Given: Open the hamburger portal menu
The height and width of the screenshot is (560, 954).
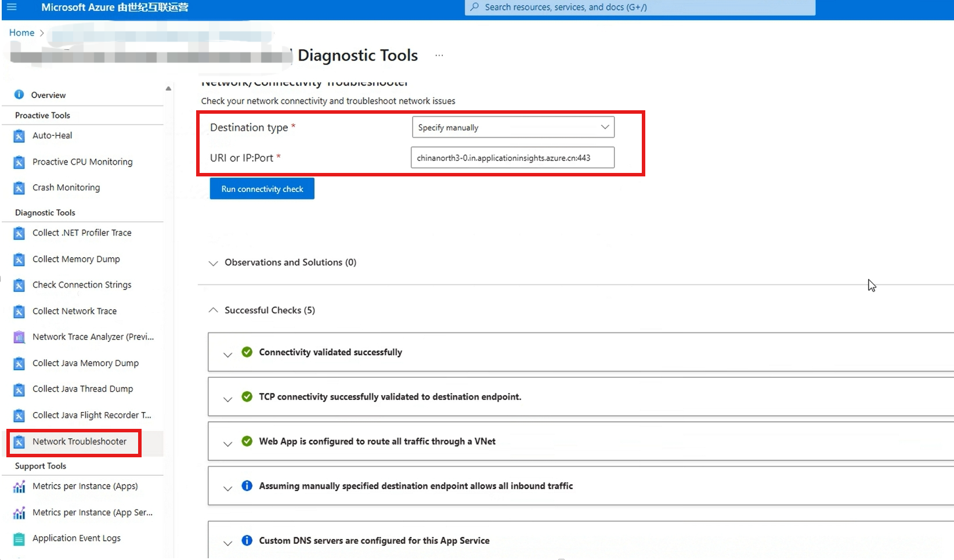Looking at the screenshot, I should coord(12,7).
